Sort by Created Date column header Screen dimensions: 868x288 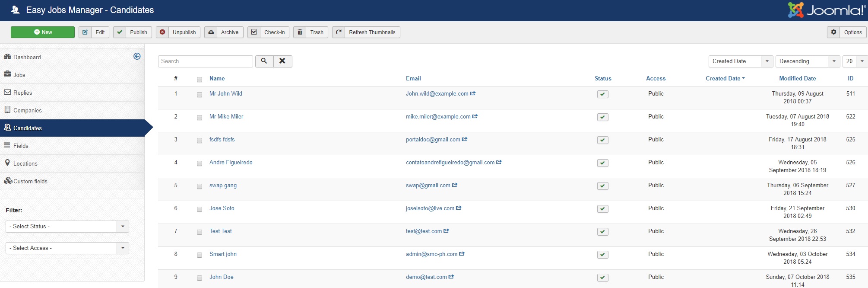point(725,78)
